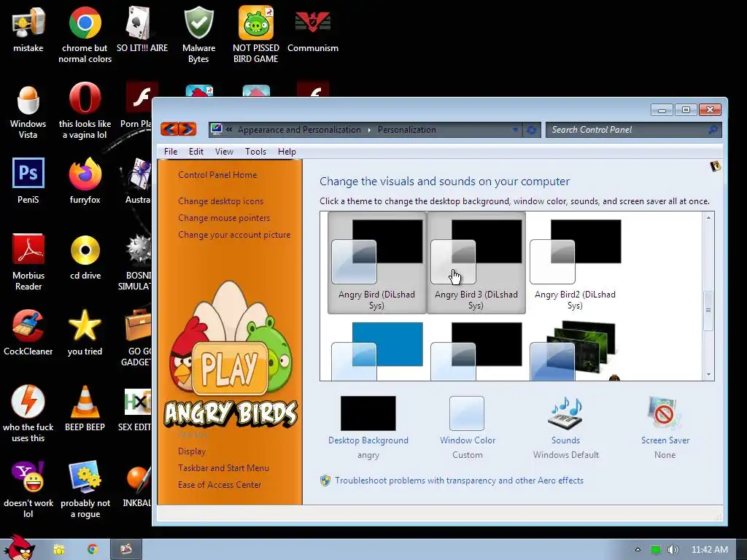This screenshot has height=560, width=747.
Task: Click 'Change your account picture' link
Action: click(x=234, y=234)
